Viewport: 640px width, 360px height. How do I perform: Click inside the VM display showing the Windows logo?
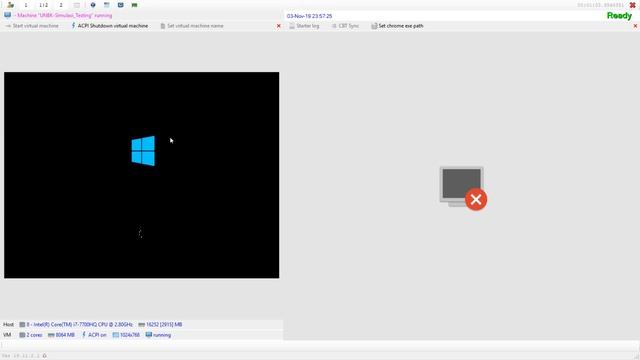(x=142, y=175)
